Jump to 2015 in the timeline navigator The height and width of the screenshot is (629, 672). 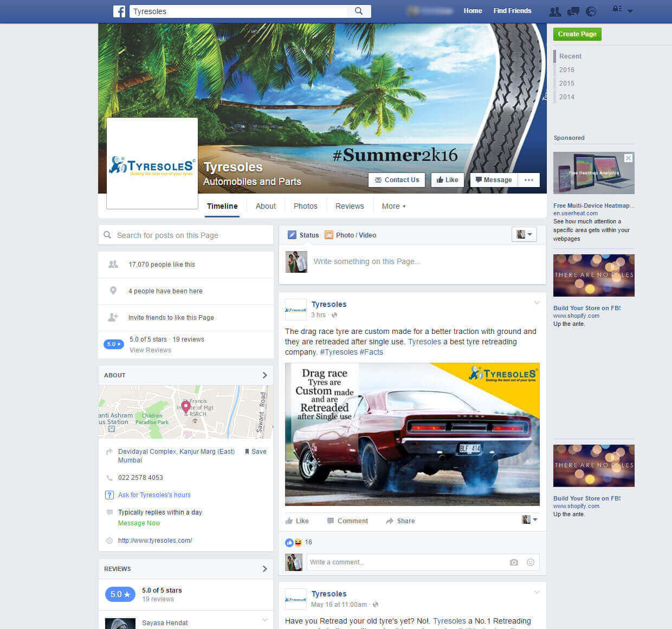coord(566,84)
